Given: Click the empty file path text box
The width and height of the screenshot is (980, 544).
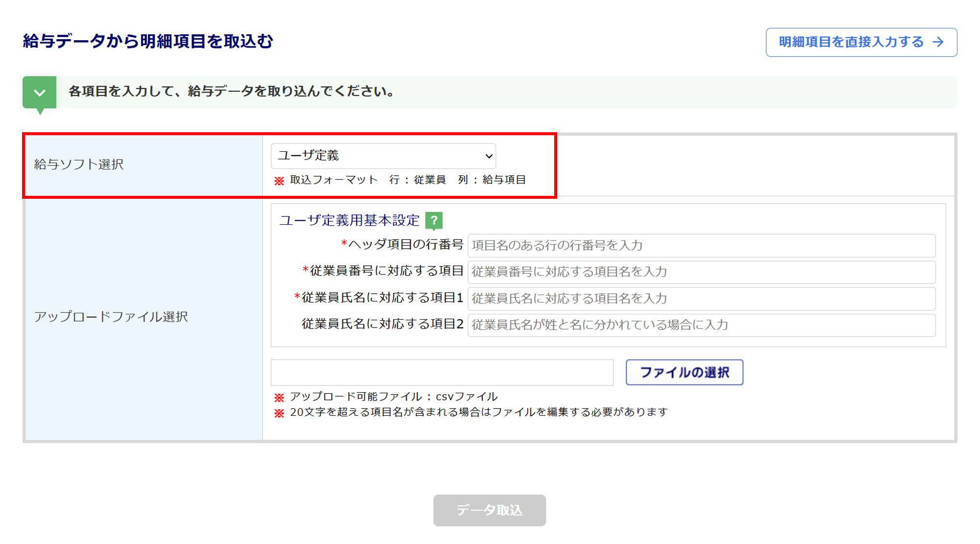Looking at the screenshot, I should (441, 373).
